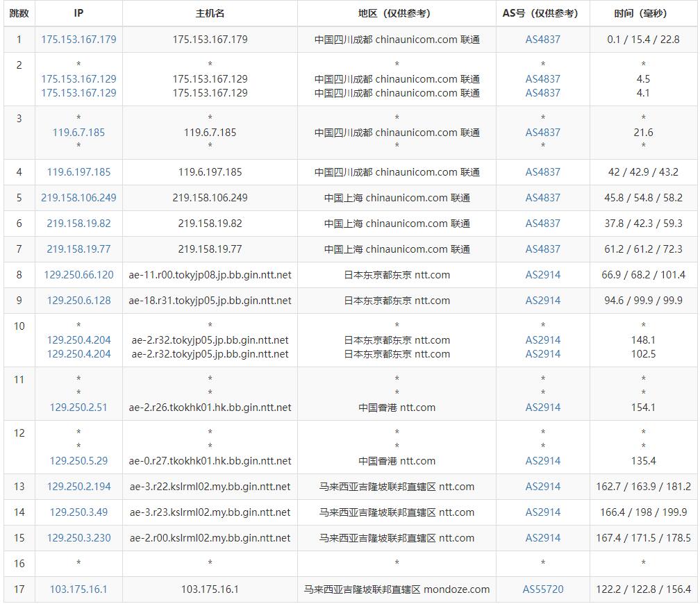Open IP link 103.175.16.1
The width and height of the screenshot is (700, 604).
pyautogui.click(x=78, y=589)
